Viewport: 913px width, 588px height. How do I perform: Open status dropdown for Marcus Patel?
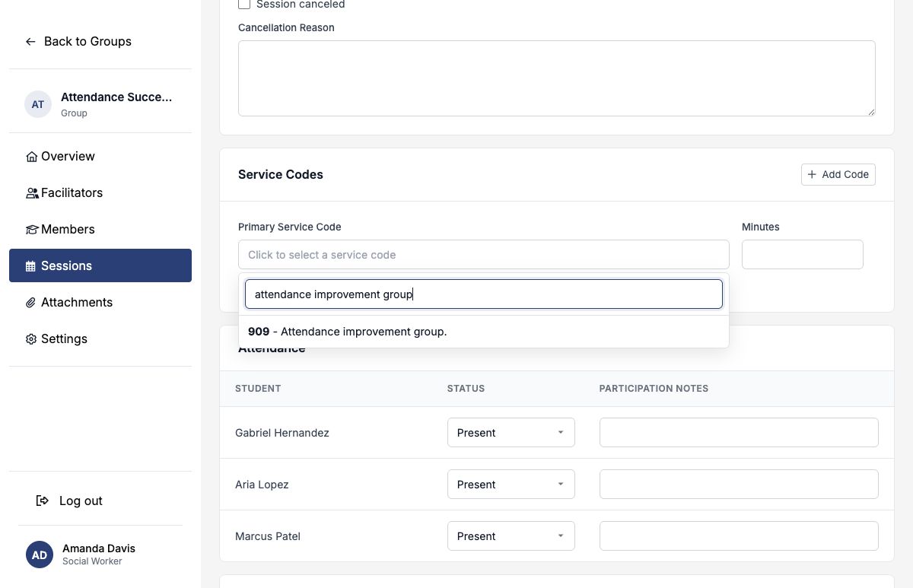pyautogui.click(x=511, y=536)
